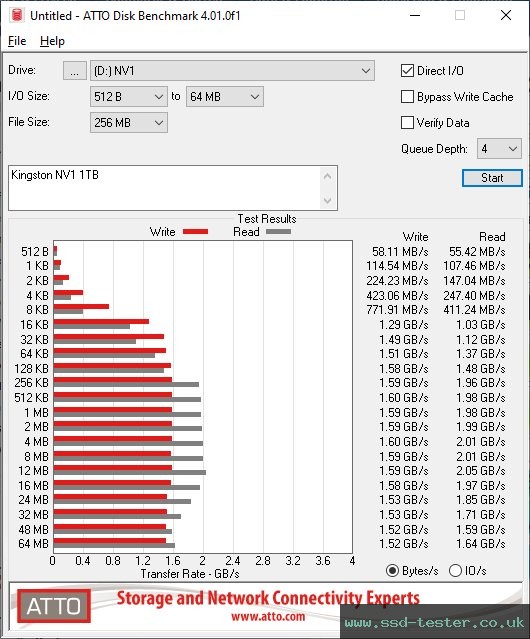Viewport: 530px width, 639px height.
Task: Click the Start button
Action: [492, 178]
